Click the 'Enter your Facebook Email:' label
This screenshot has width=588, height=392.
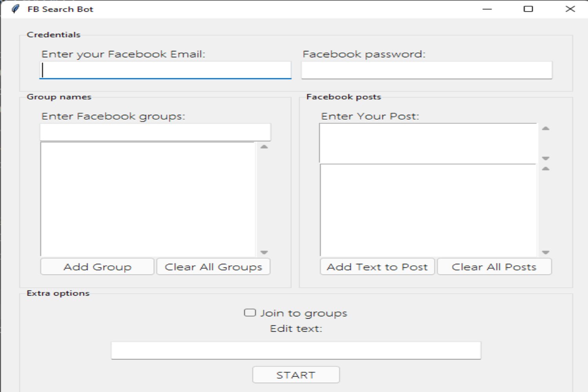point(123,54)
